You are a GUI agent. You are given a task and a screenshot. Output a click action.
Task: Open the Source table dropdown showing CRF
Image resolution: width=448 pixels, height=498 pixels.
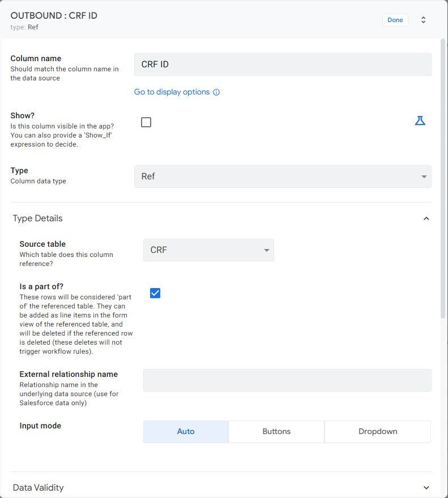pyautogui.click(x=208, y=250)
